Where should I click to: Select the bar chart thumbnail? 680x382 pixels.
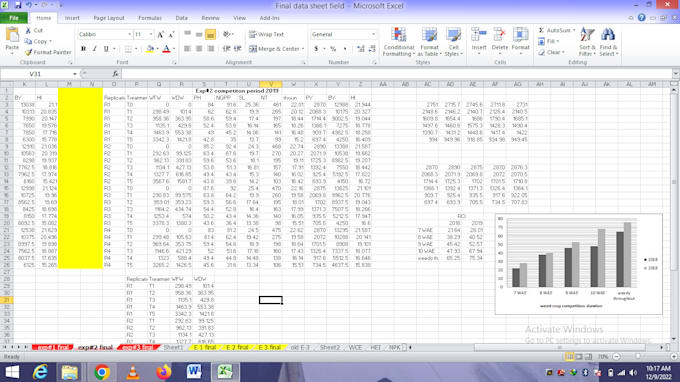[579, 264]
